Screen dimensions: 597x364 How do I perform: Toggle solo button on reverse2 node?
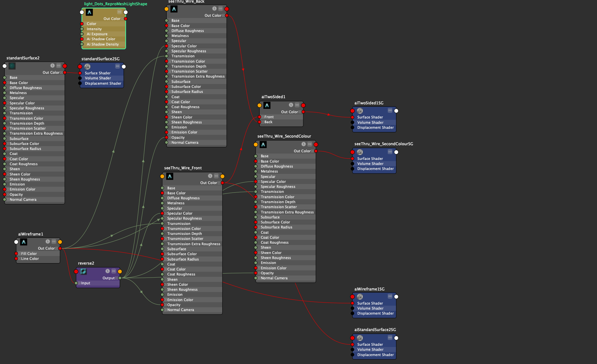click(108, 271)
